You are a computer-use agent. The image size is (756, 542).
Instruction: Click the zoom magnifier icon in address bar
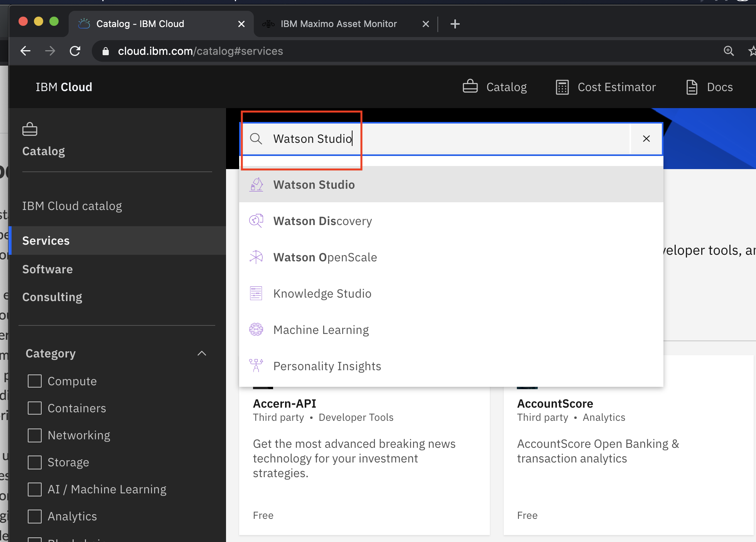click(x=729, y=51)
